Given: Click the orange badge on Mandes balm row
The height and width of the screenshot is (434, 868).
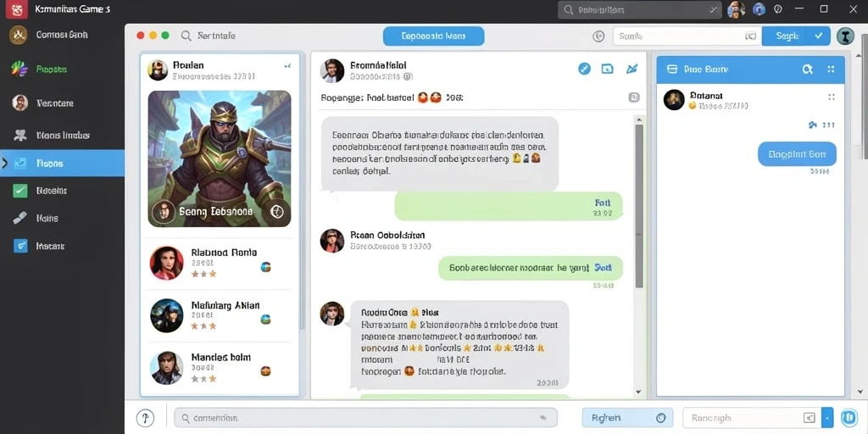Looking at the screenshot, I should (265, 371).
